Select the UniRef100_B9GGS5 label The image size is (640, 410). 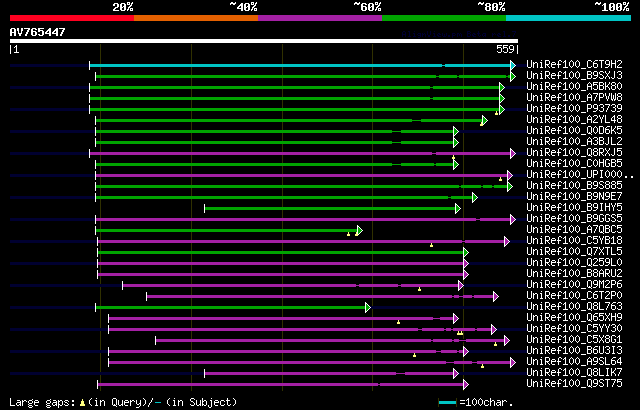(574, 218)
